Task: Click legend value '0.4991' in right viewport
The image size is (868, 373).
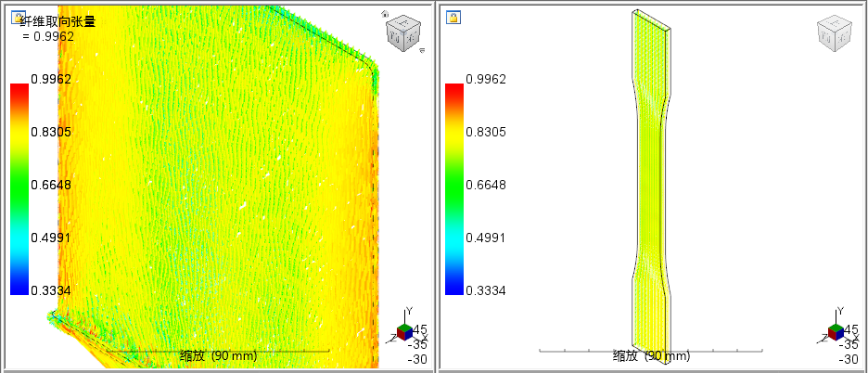Action: [486, 238]
